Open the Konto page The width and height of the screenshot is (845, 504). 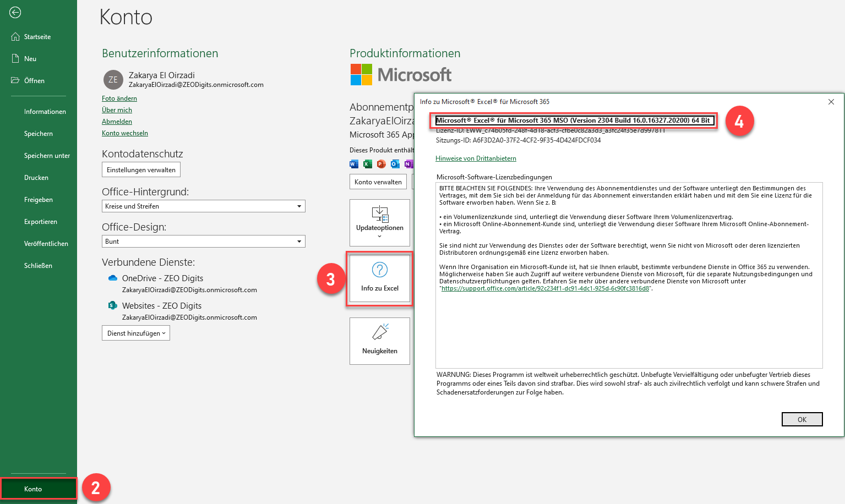tap(39, 489)
